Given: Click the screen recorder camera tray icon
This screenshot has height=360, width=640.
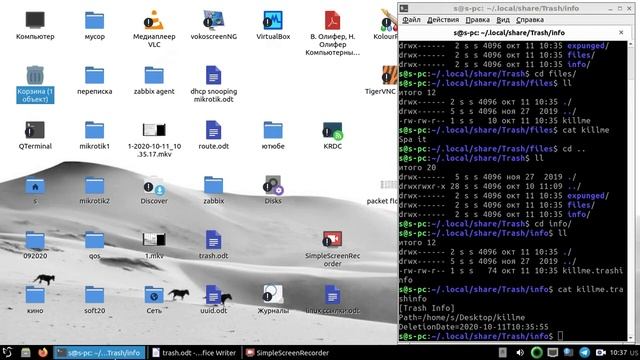Looking at the screenshot, I should point(600,353).
